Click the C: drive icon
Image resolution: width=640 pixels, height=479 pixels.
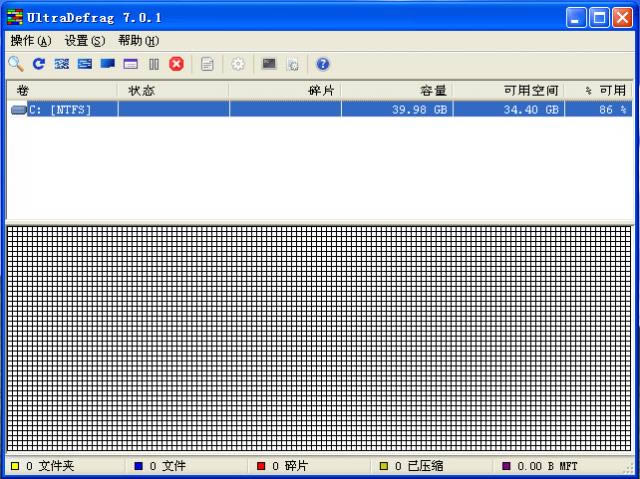point(19,109)
